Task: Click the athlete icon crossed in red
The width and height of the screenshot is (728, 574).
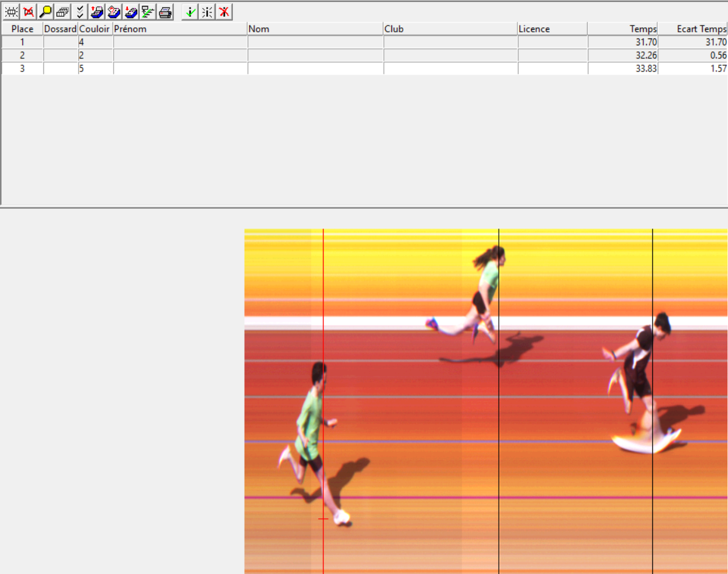Action: pos(224,12)
